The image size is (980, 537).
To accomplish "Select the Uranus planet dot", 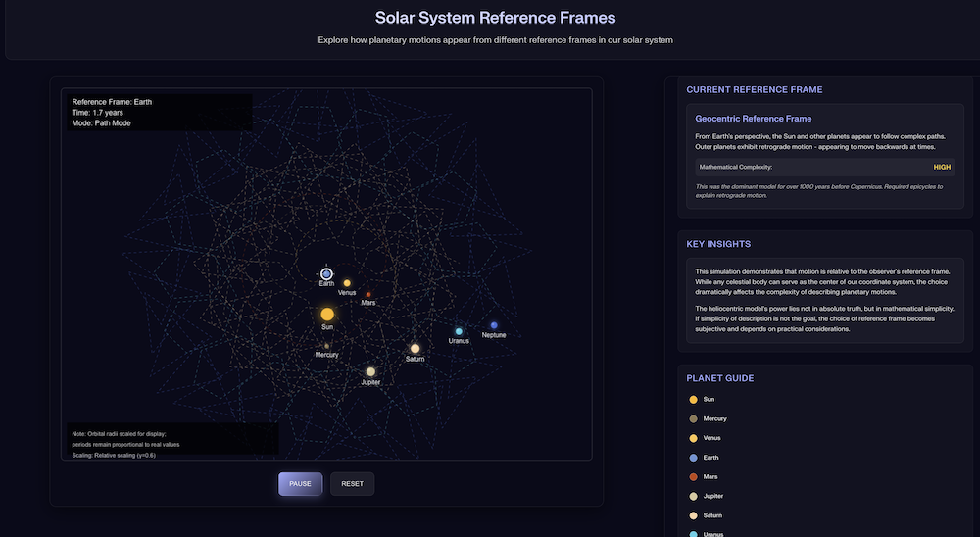I will point(459,331).
